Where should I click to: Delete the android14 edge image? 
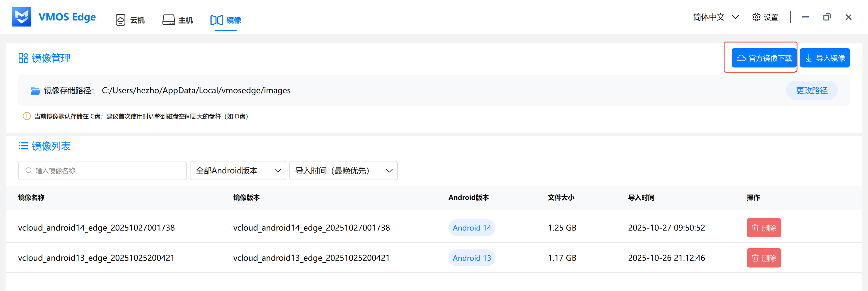763,228
